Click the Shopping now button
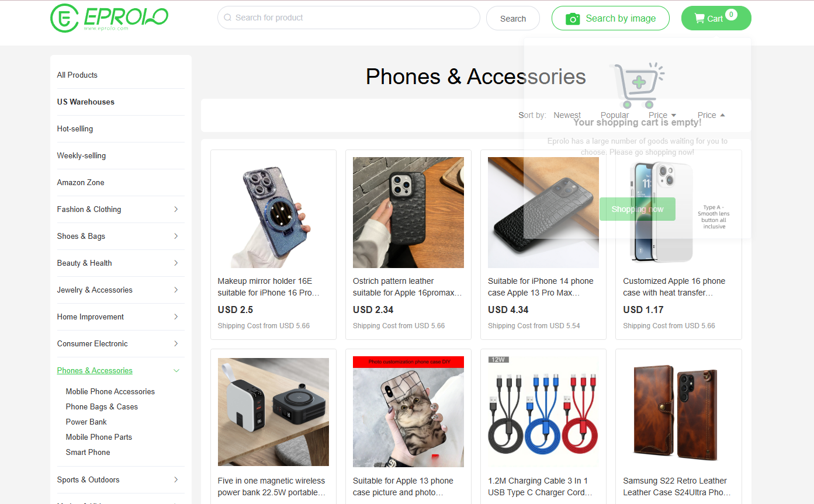 (638, 209)
